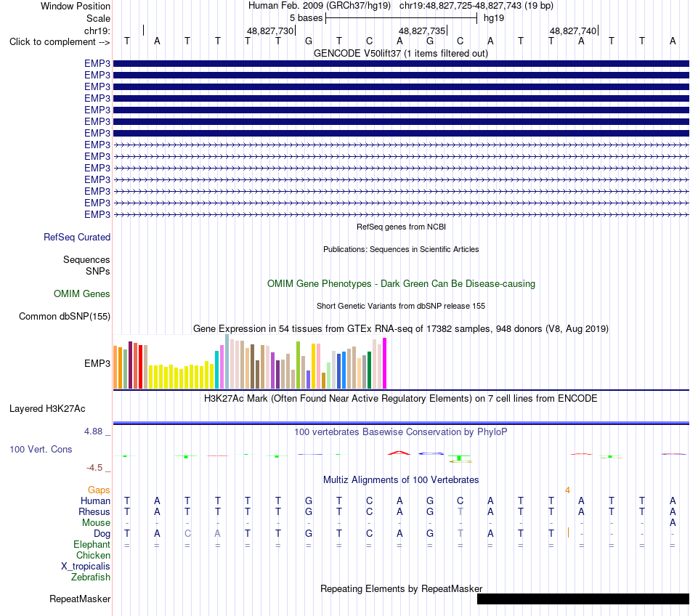Image resolution: width=690 pixels, height=616 pixels.
Task: Click the Scale row label
Action: click(x=98, y=18)
